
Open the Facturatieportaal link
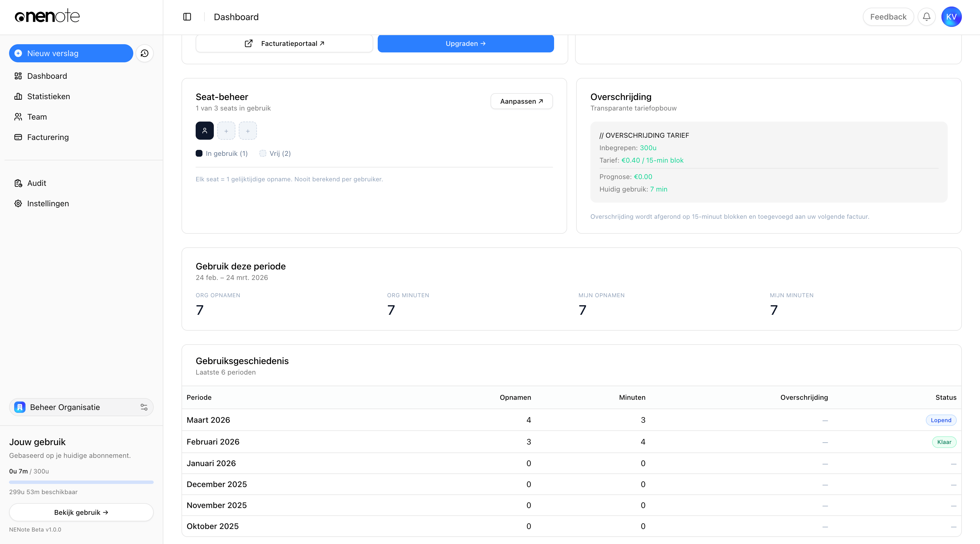tap(284, 43)
